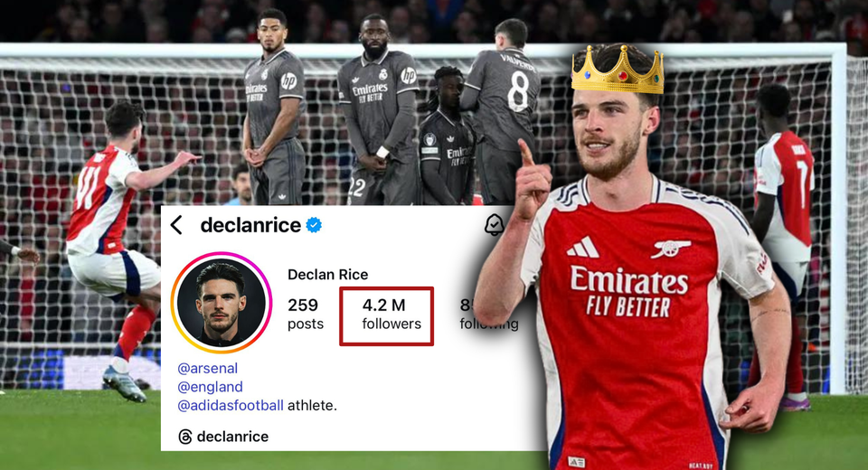Click the golden crown on the player's head
868x470 pixels.
click(618, 70)
